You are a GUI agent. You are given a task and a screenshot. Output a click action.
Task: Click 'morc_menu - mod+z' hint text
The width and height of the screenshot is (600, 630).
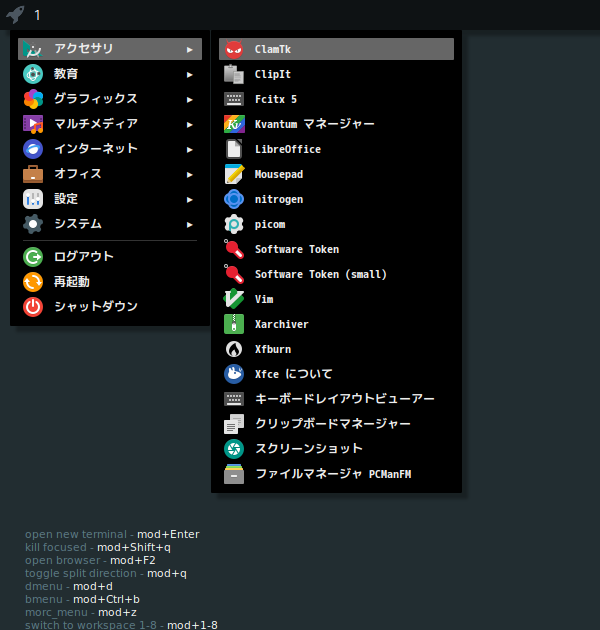[81, 612]
